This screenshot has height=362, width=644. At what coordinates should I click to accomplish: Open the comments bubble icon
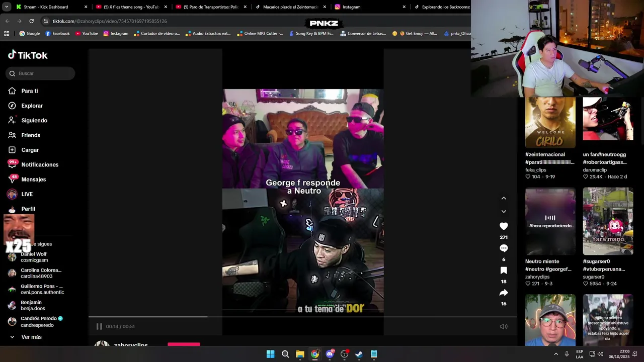click(x=504, y=248)
